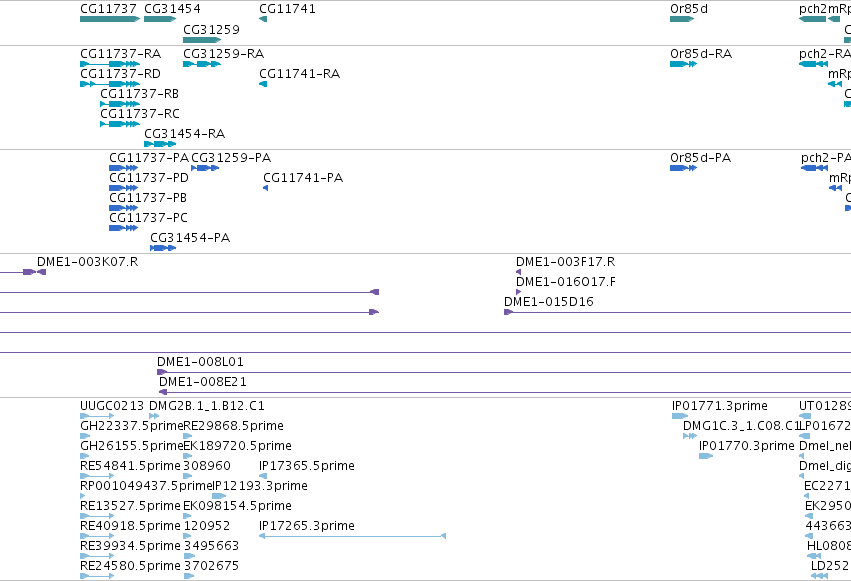Click the IP12193.3prime EST block

tap(219, 496)
